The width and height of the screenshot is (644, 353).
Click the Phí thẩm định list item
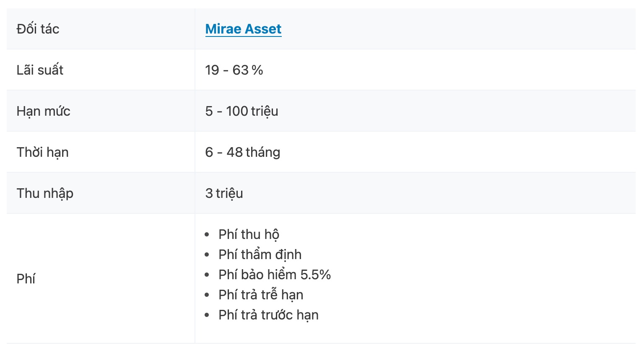[260, 254]
